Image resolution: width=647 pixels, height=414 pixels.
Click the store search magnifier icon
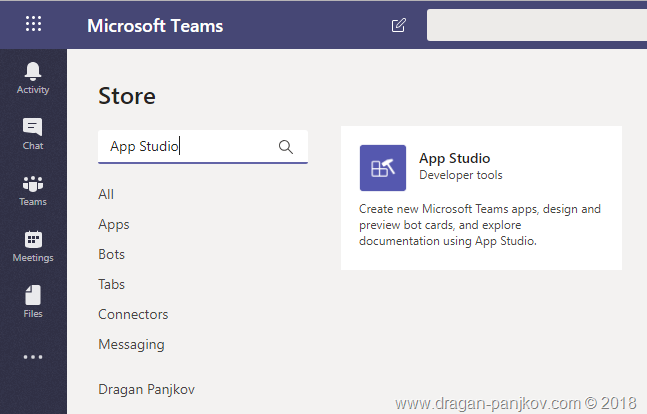286,147
